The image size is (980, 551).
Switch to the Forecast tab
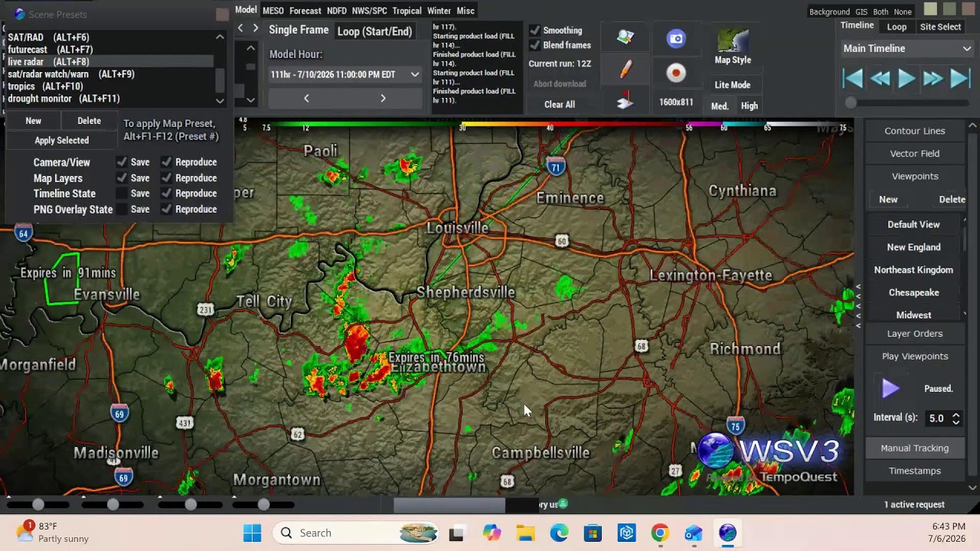(305, 11)
